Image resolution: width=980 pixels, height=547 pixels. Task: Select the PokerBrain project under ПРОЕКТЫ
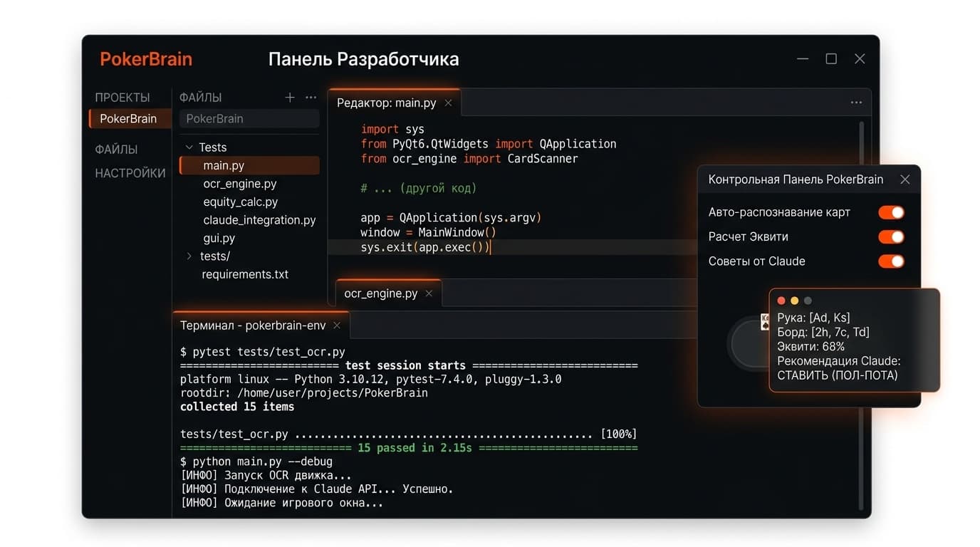129,119
